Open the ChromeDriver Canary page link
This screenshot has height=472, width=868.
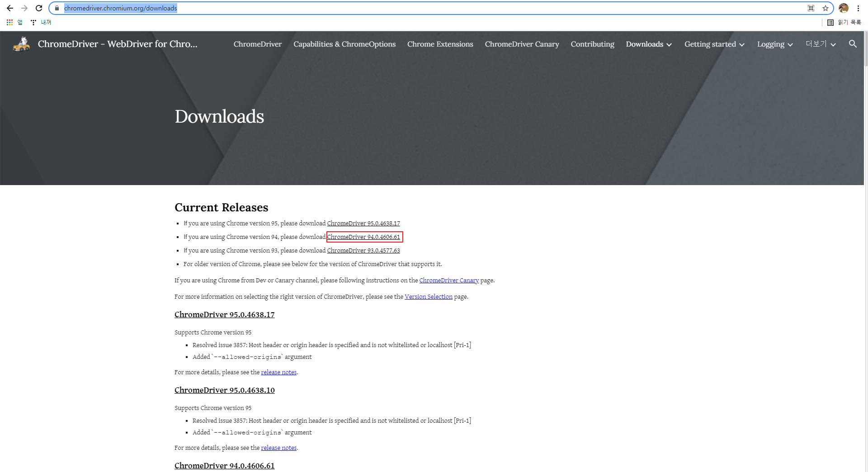coord(449,280)
